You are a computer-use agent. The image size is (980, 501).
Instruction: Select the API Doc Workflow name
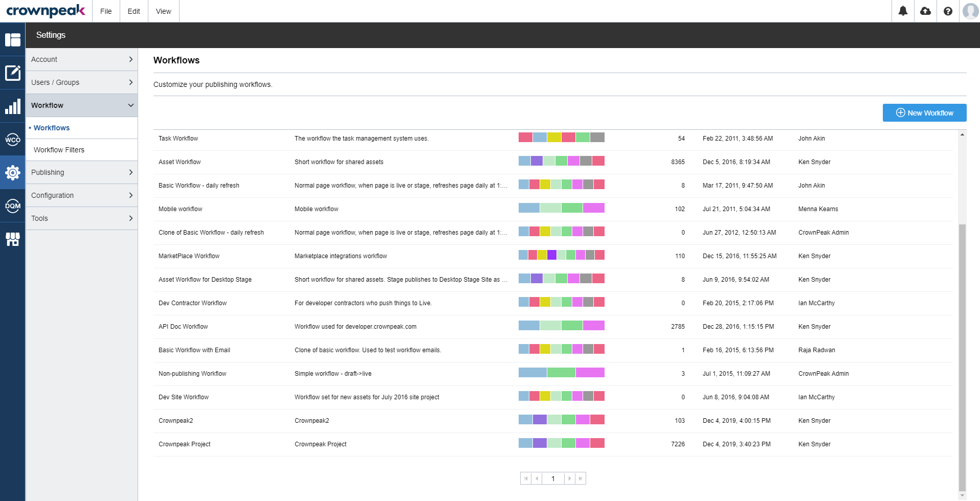[183, 327]
